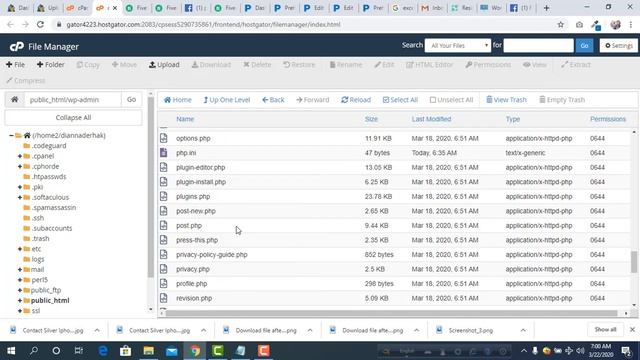Open the Upload tool
The width and height of the screenshot is (640, 360).
pos(164,64)
